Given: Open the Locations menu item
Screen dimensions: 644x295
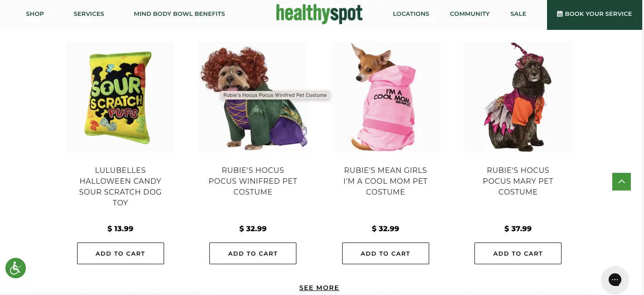Looking at the screenshot, I should pyautogui.click(x=411, y=14).
